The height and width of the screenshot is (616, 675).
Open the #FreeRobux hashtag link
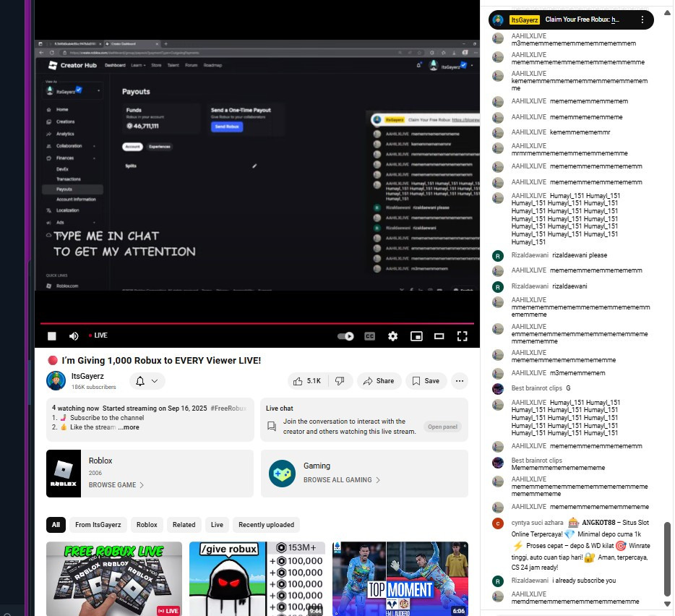click(228, 408)
